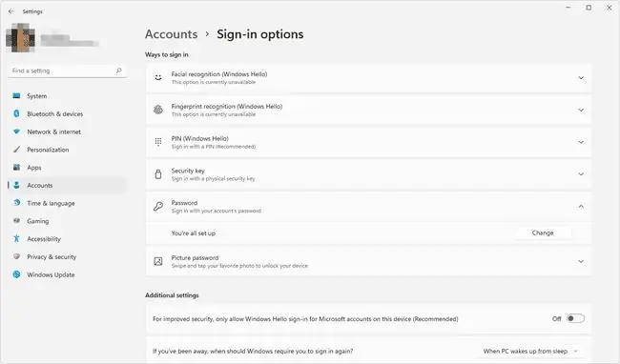Toggle Windows Hello only sign-in switch
The height and width of the screenshot is (364, 620).
(x=575, y=318)
